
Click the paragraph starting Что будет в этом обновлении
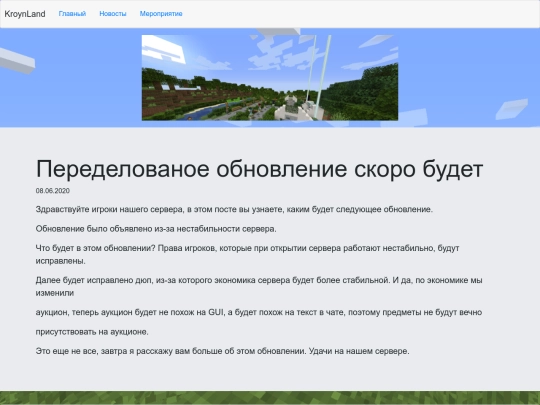click(x=248, y=255)
